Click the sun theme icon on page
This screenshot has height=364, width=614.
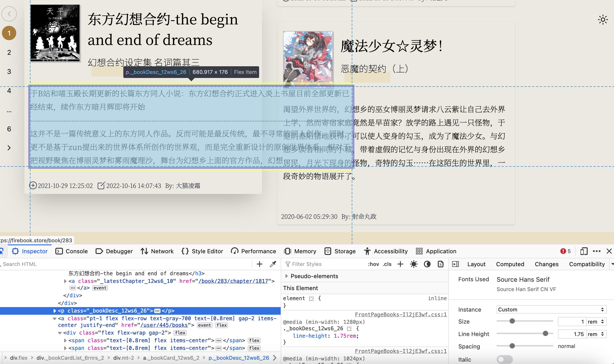coord(603,20)
